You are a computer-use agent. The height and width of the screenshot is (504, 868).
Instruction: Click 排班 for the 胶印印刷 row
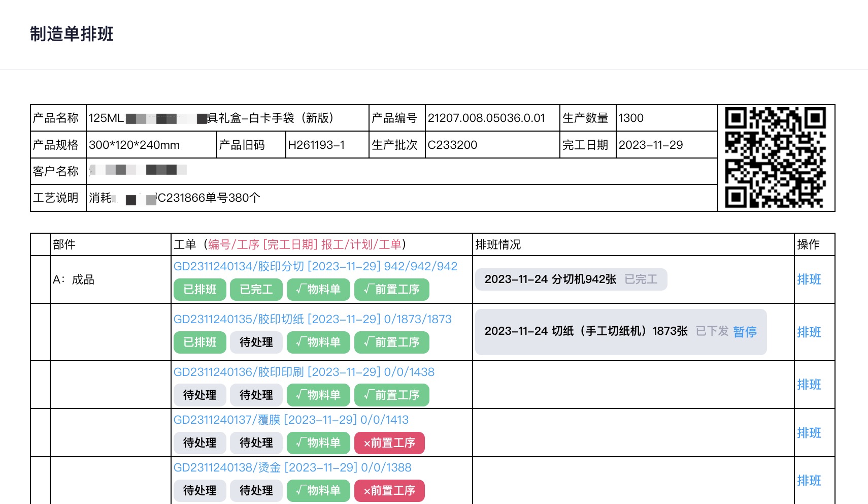point(809,385)
